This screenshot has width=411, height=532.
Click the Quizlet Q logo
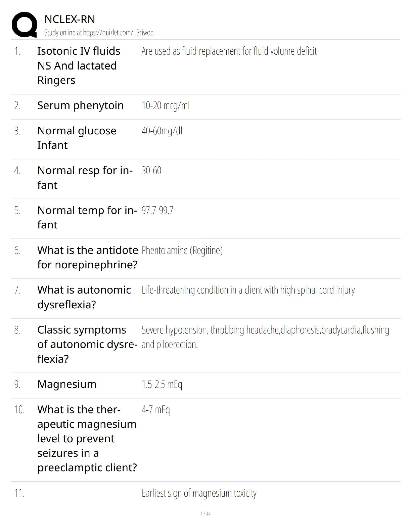click(24, 25)
